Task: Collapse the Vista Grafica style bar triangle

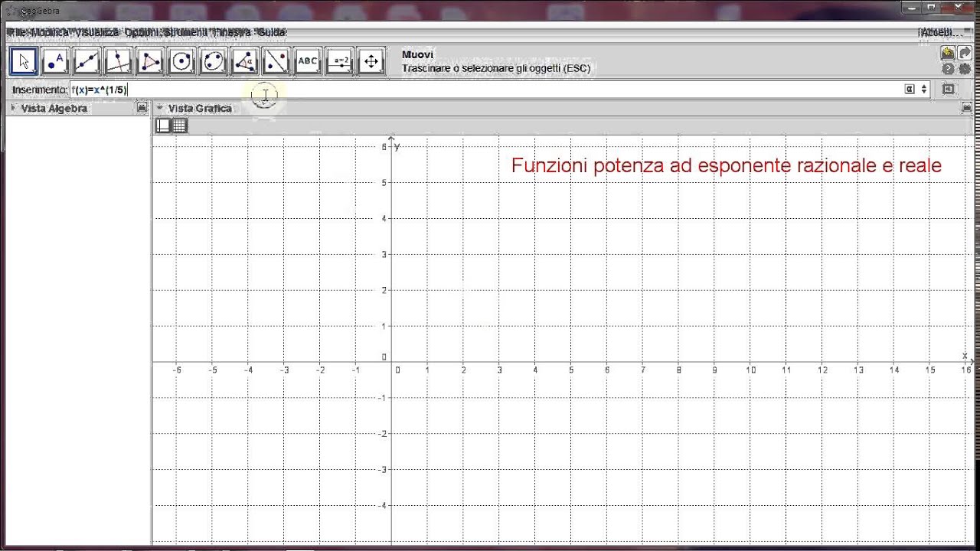Action: tap(159, 108)
